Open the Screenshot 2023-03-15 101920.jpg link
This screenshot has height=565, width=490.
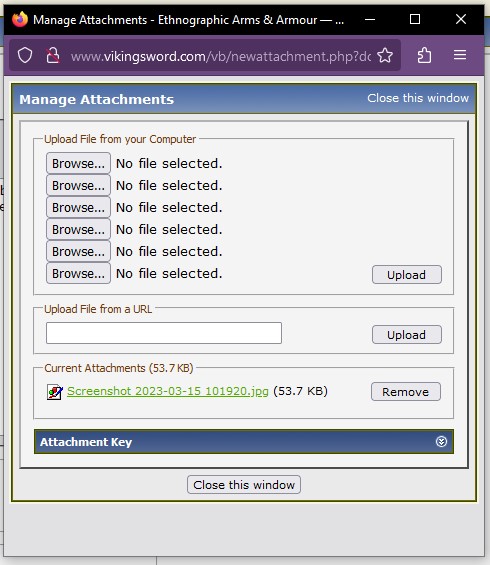168,391
